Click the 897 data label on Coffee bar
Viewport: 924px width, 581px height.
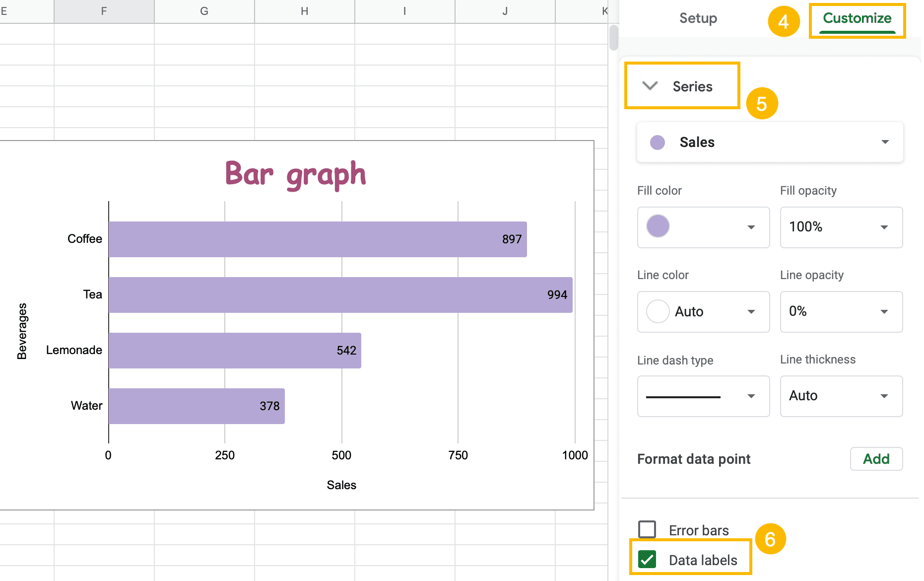tap(511, 239)
